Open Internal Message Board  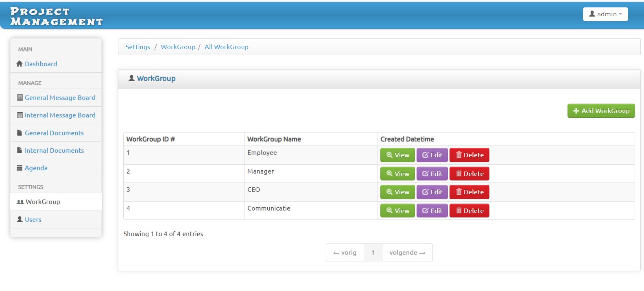60,115
